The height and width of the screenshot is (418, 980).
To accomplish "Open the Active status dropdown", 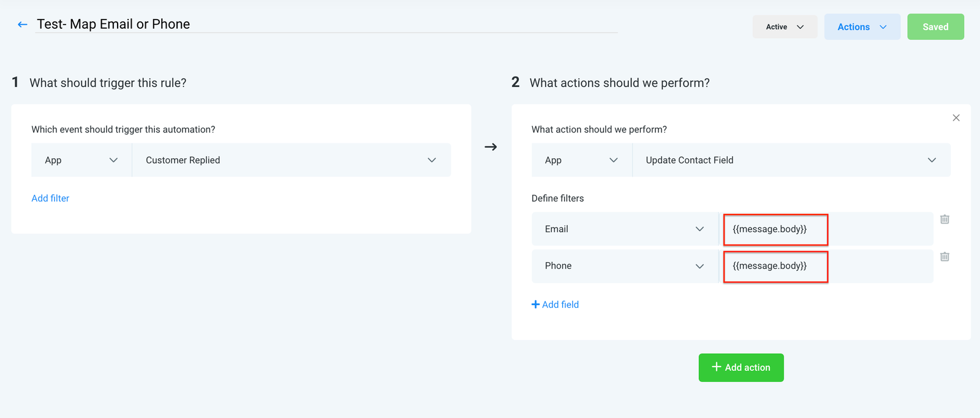I will point(784,27).
